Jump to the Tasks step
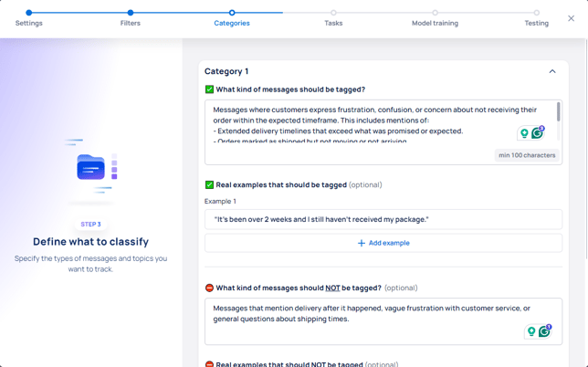Image resolution: width=588 pixels, height=367 pixels. (x=333, y=23)
